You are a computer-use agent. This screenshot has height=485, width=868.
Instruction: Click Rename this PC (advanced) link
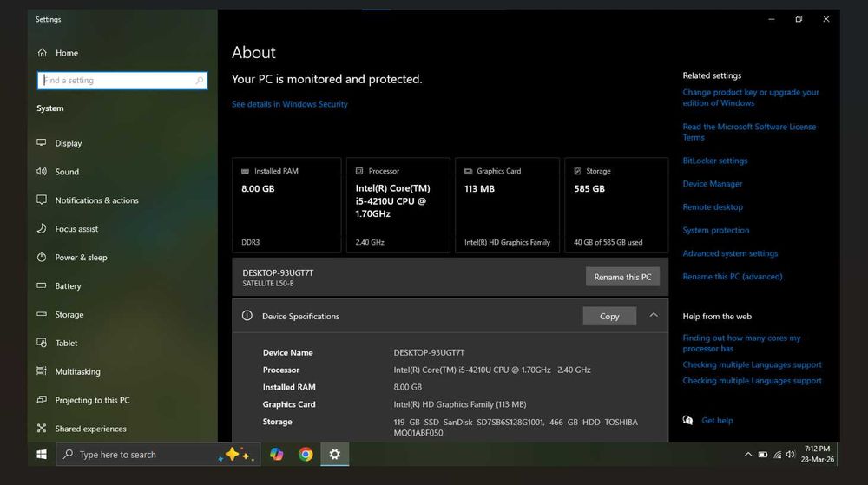(x=733, y=277)
